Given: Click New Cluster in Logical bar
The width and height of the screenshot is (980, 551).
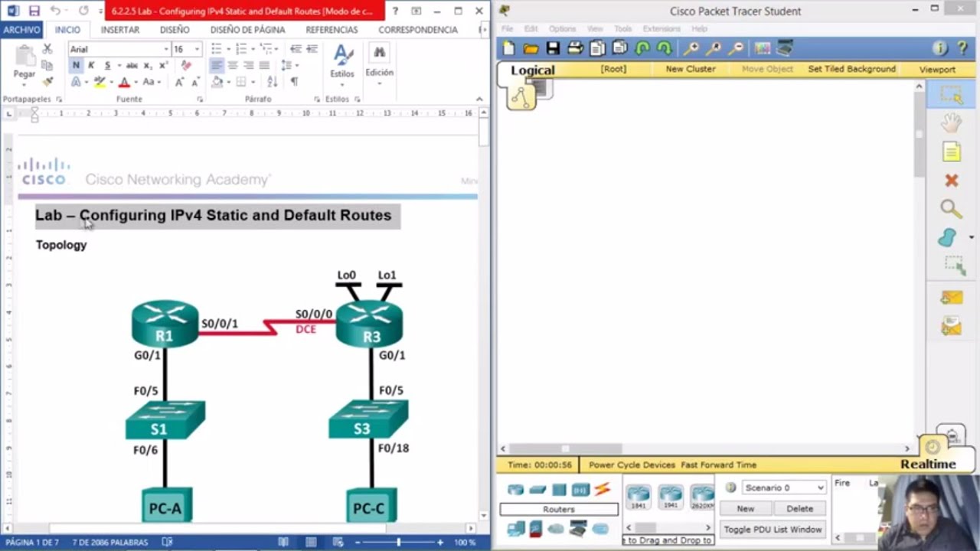Looking at the screenshot, I should [691, 69].
